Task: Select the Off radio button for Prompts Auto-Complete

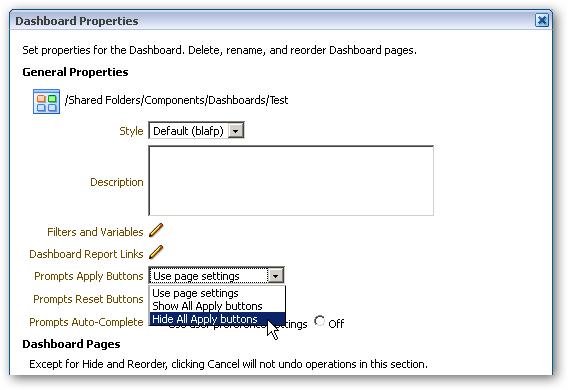Action: tap(320, 321)
